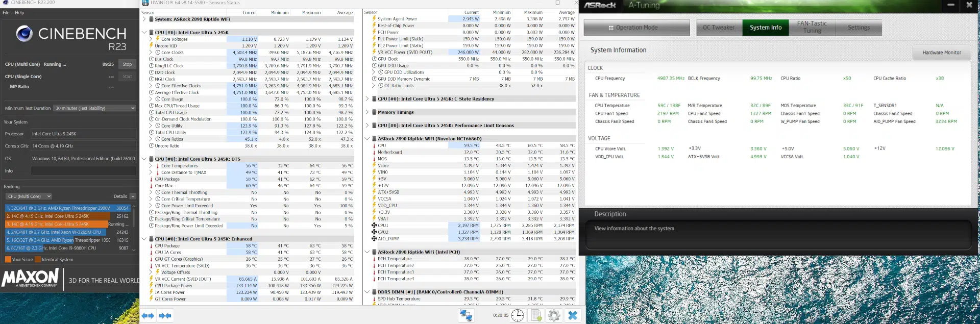This screenshot has width=980, height=324.
Task: Click clock icon beside Total CPU Usage
Action: click(151, 112)
